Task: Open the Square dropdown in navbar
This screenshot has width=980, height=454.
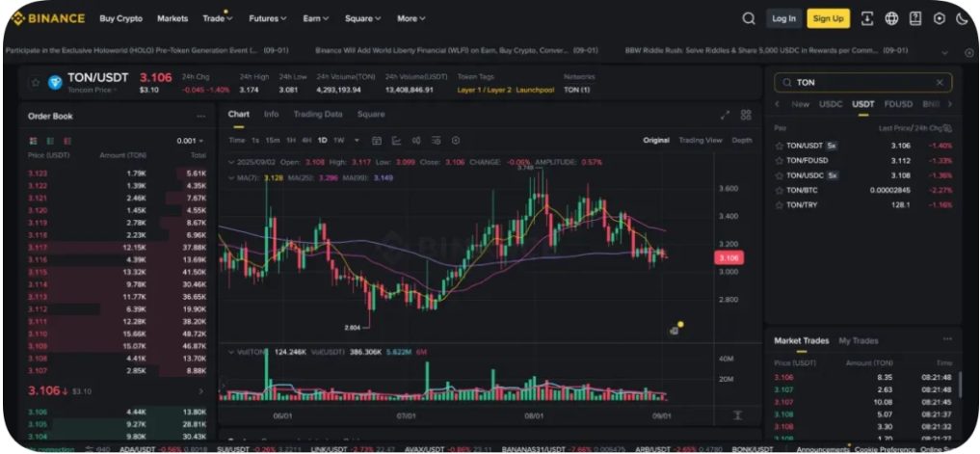Action: [362, 18]
